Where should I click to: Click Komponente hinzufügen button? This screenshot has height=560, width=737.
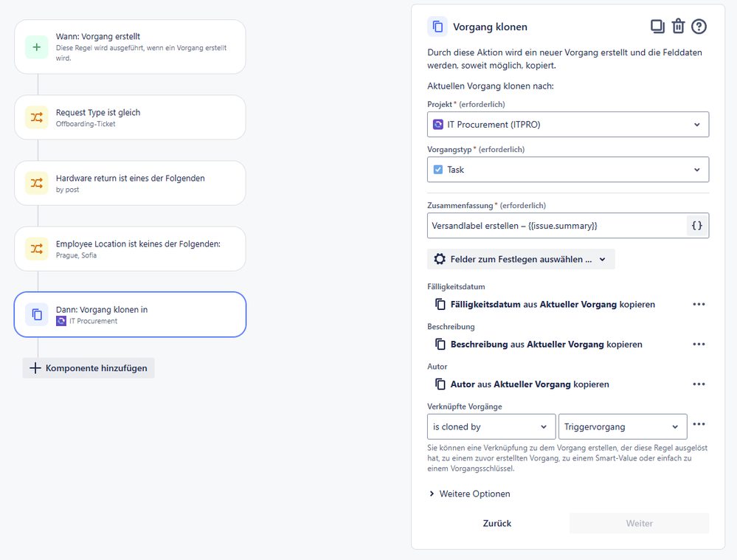(89, 368)
